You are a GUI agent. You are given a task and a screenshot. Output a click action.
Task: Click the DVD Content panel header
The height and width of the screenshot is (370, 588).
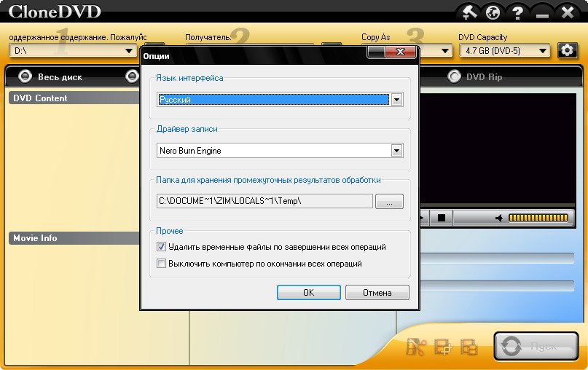(x=74, y=98)
